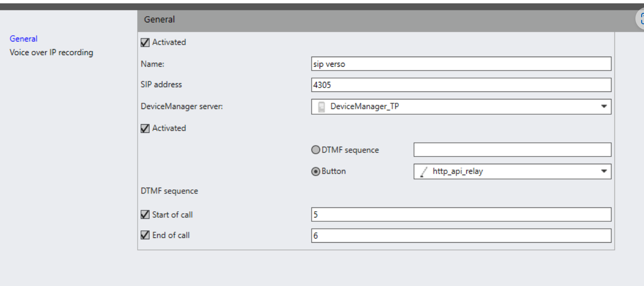
Task: Click the server icon beside DeviceManager_TP
Action: 322,107
